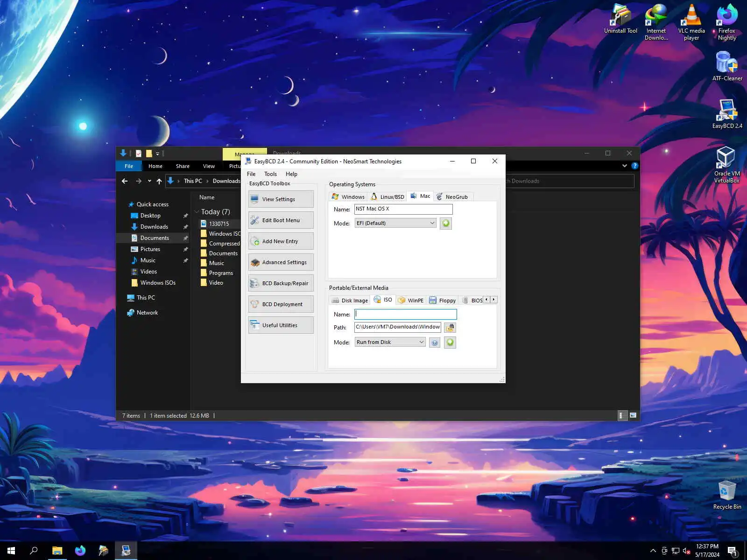This screenshot has height=560, width=747.
Task: Open View Settings in EasyBCD Toolbox
Action: click(281, 199)
